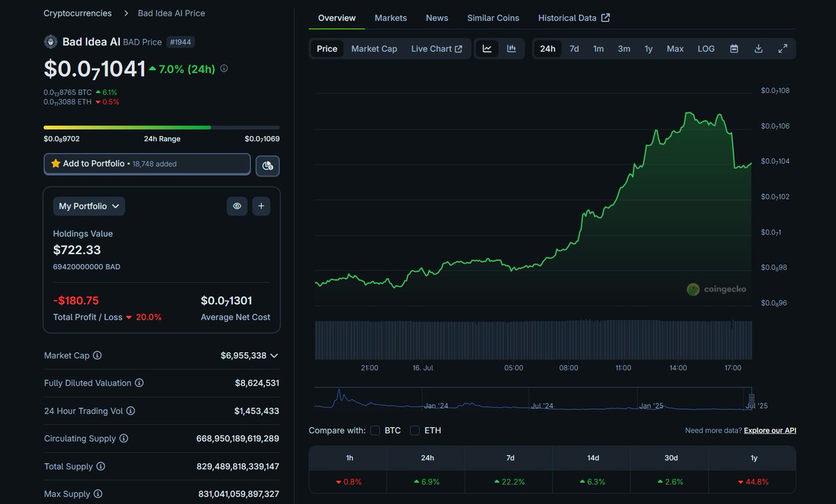Expand Market Cap value chevron

[274, 356]
